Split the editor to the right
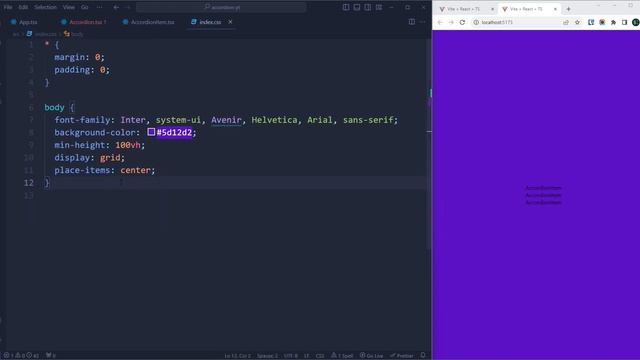The width and height of the screenshot is (640, 360). point(412,22)
